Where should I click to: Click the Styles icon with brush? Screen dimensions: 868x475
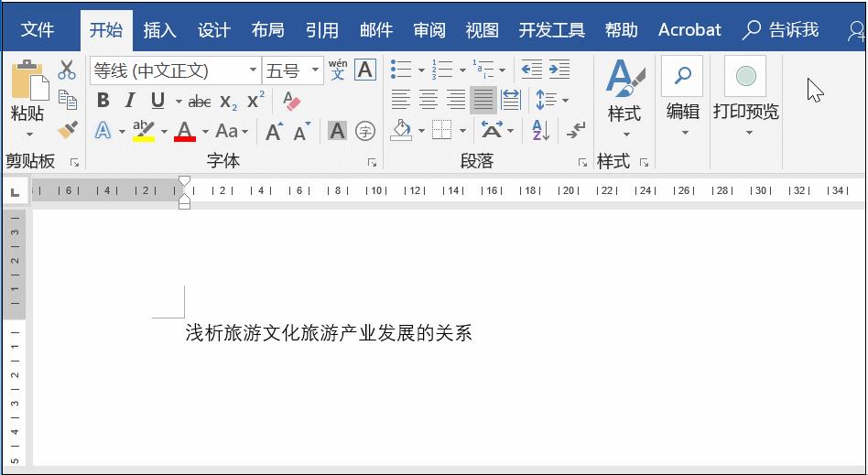(625, 79)
